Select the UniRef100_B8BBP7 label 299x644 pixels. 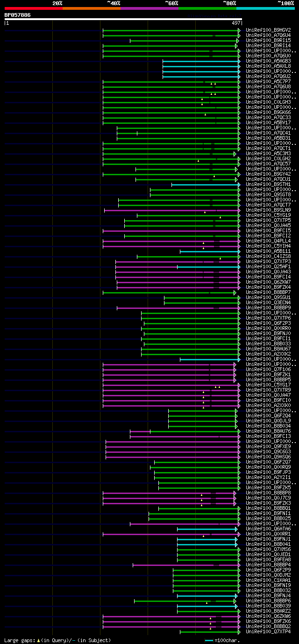268,292
